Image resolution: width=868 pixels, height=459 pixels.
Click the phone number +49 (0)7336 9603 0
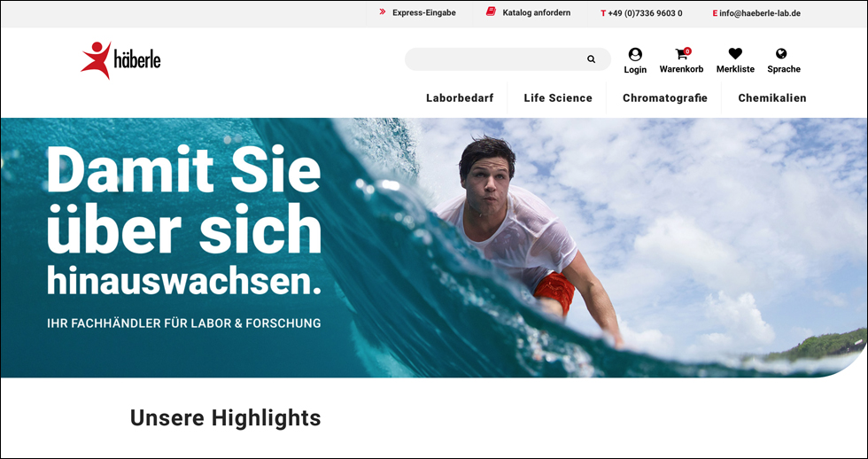pos(645,13)
